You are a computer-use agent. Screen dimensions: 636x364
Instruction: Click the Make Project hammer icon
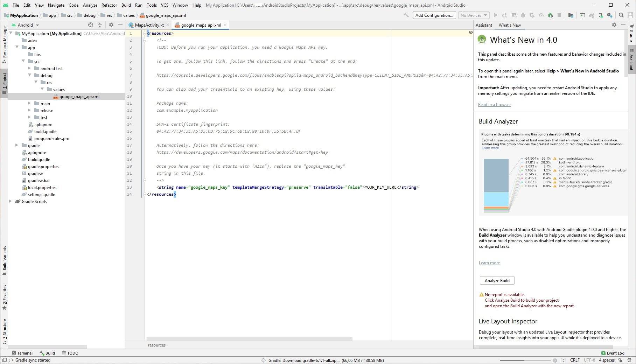tap(406, 15)
